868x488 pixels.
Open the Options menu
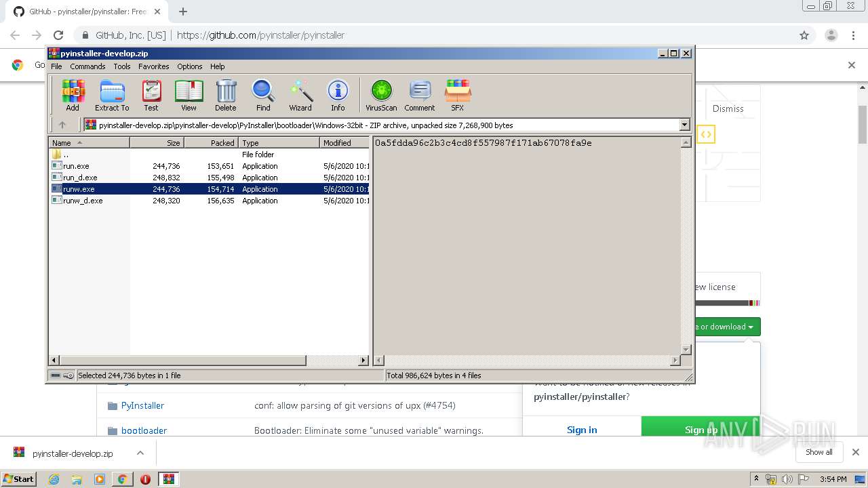(x=190, y=66)
